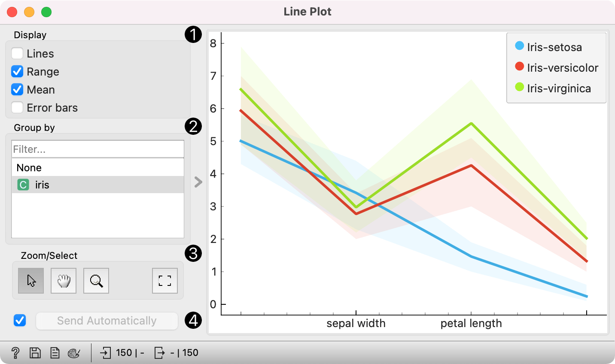Enable the Lines checkbox
This screenshot has width=615, height=364.
[17, 54]
